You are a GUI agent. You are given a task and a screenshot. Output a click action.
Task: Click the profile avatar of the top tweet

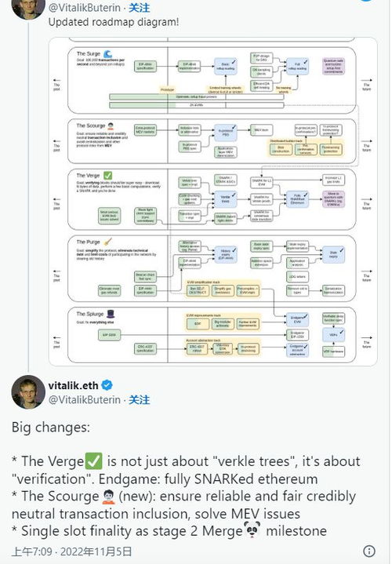[28, 8]
